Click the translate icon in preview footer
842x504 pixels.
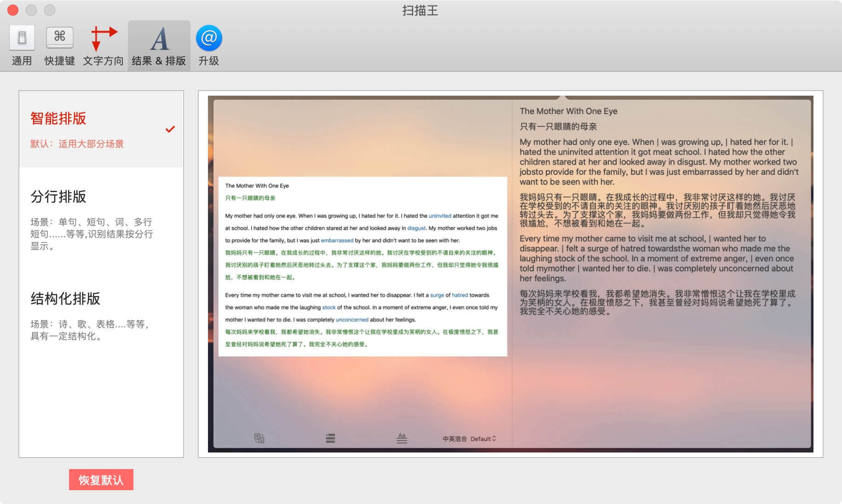(x=259, y=438)
